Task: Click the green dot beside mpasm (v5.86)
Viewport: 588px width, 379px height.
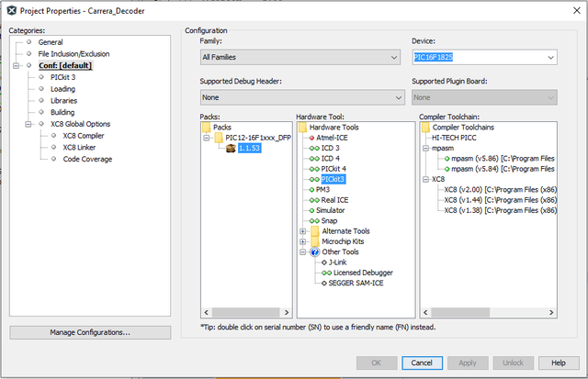Action: click(x=447, y=159)
